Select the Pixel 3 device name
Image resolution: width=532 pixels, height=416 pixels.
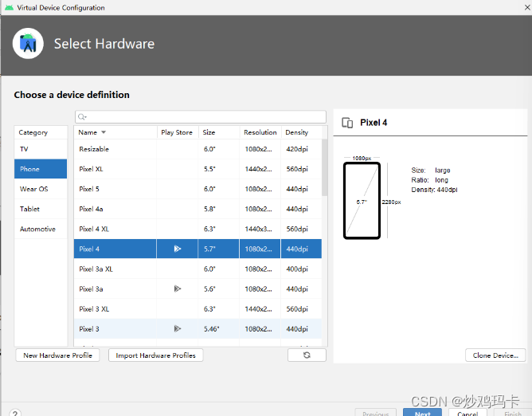tap(89, 329)
